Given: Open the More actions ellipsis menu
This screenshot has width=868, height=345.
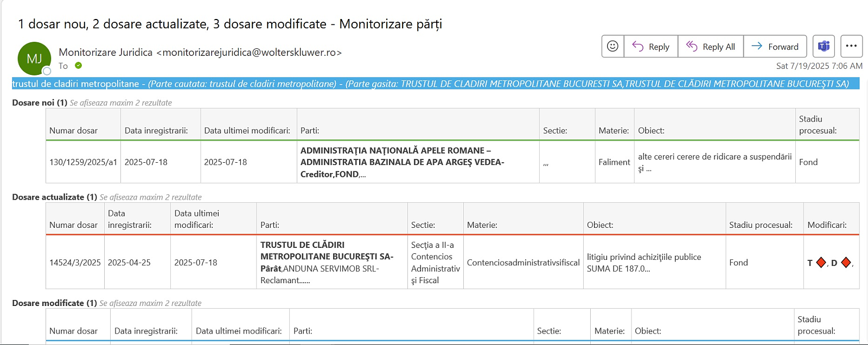Looking at the screenshot, I should (851, 47).
